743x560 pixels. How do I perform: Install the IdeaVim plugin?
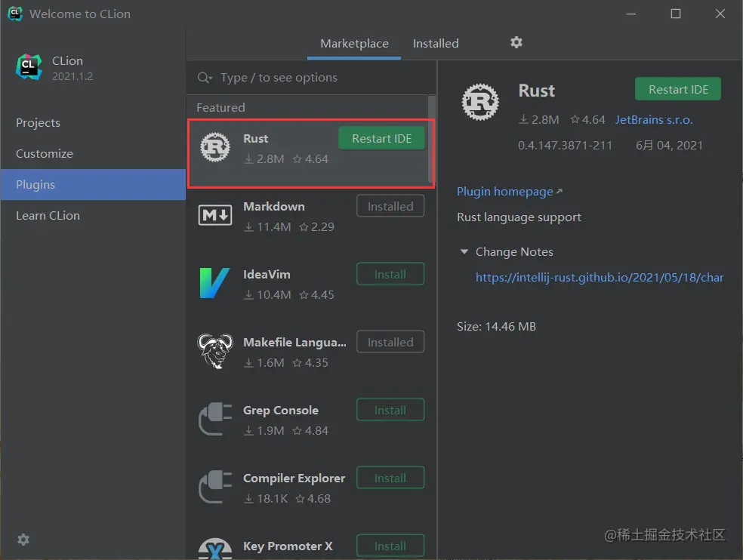(390, 274)
